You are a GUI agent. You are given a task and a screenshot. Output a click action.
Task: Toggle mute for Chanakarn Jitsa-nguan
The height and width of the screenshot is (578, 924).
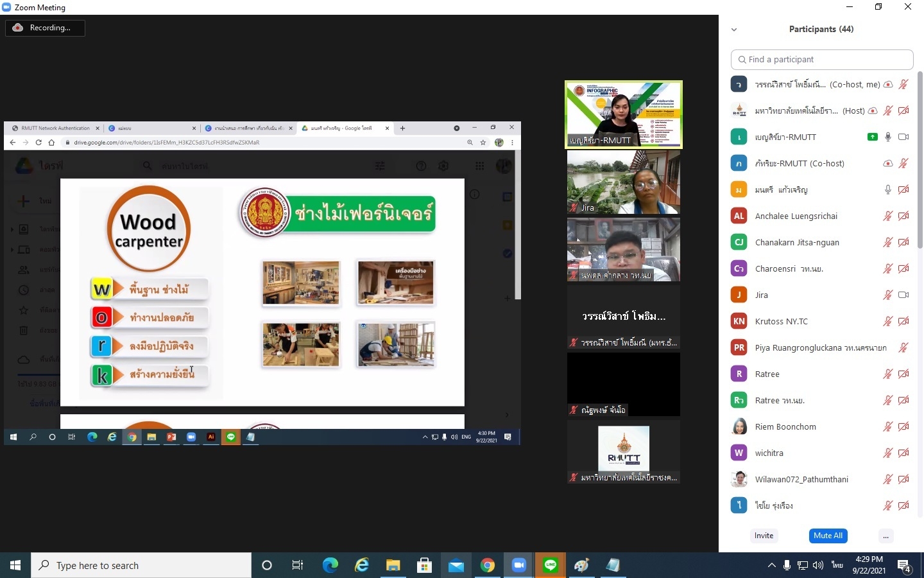point(888,242)
